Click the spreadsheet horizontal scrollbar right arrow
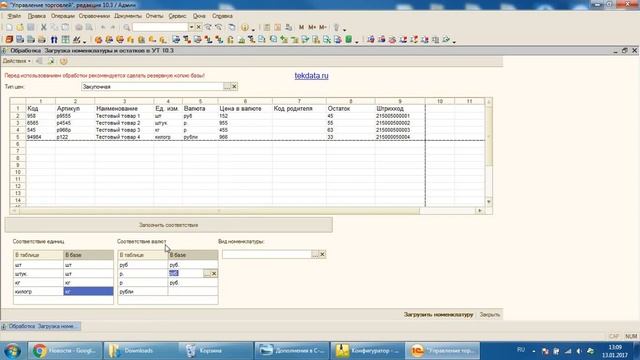The height and width of the screenshot is (360, 640). [x=480, y=211]
